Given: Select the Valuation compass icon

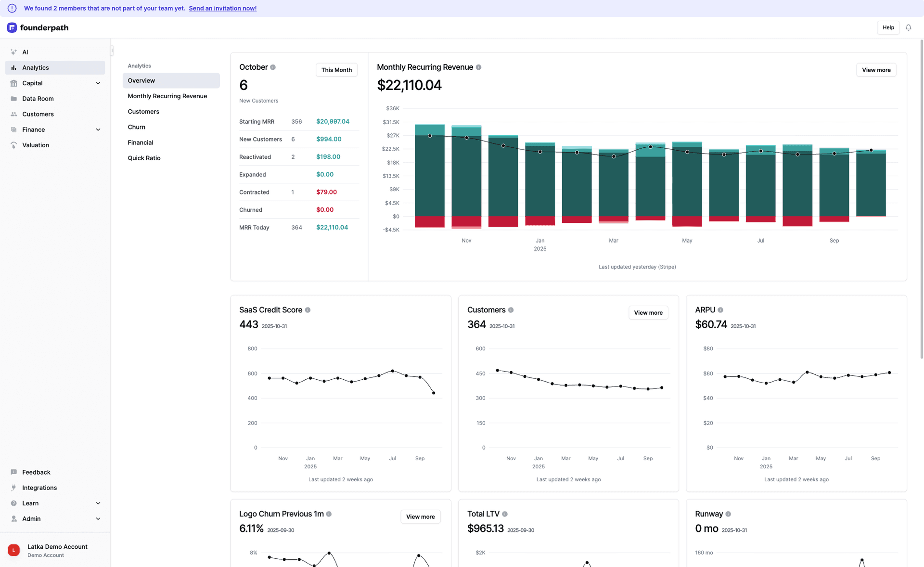Looking at the screenshot, I should coord(13,145).
